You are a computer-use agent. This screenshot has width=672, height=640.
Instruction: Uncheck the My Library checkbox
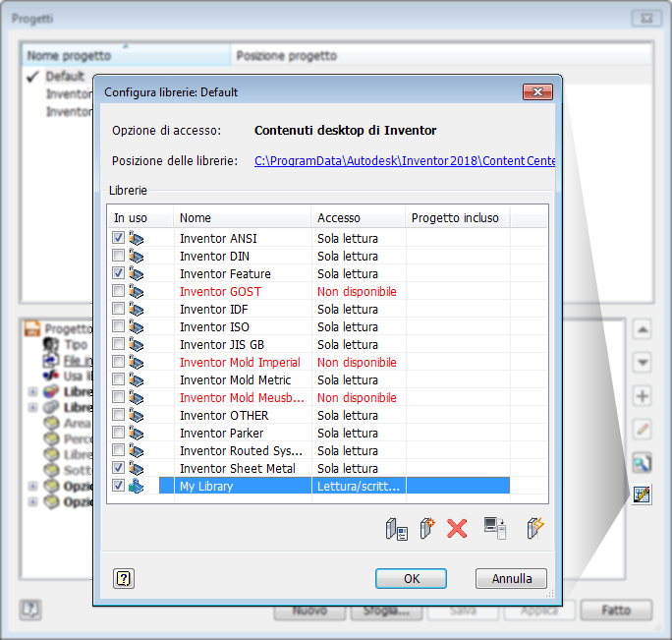(118, 485)
